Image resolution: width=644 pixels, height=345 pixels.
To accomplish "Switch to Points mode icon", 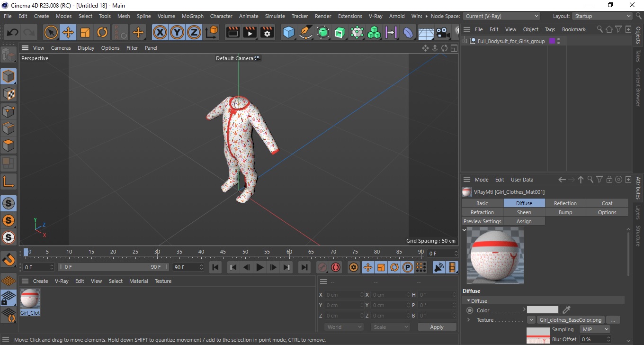I will tap(9, 111).
